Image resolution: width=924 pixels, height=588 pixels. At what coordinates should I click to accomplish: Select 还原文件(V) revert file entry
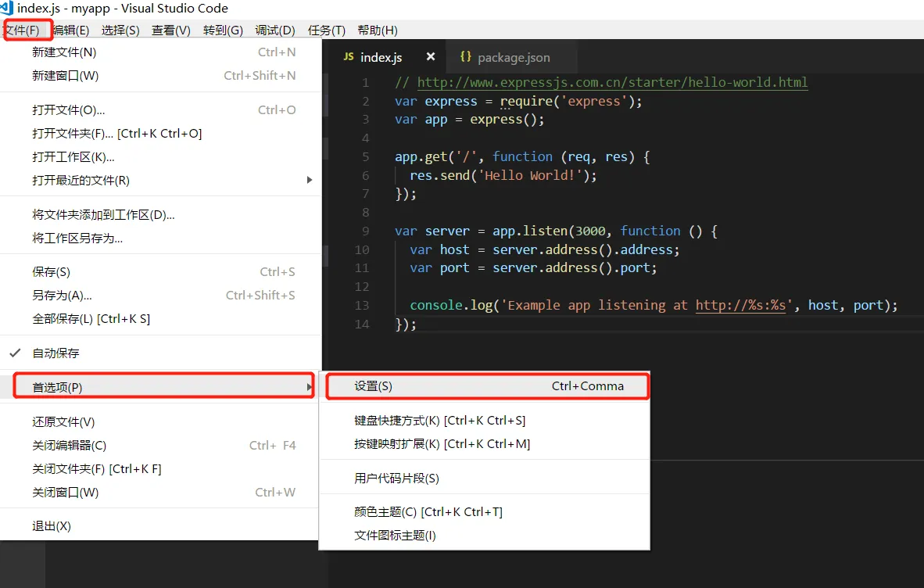tap(161, 422)
